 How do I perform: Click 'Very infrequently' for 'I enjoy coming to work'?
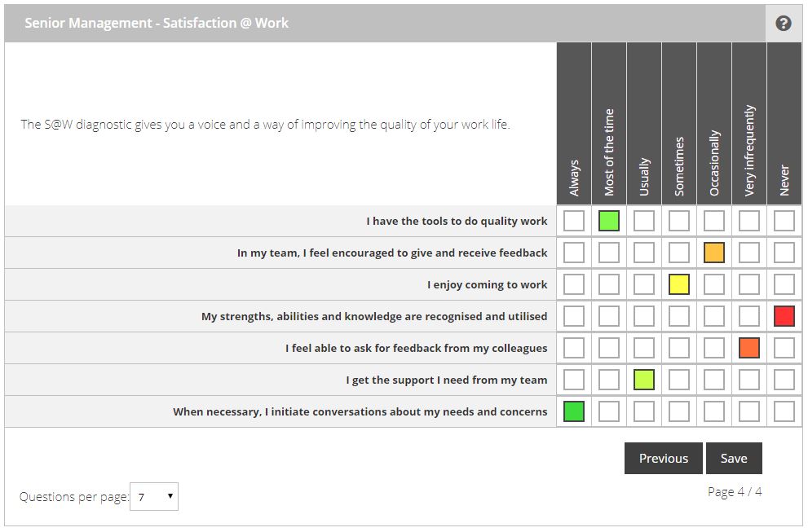click(749, 284)
